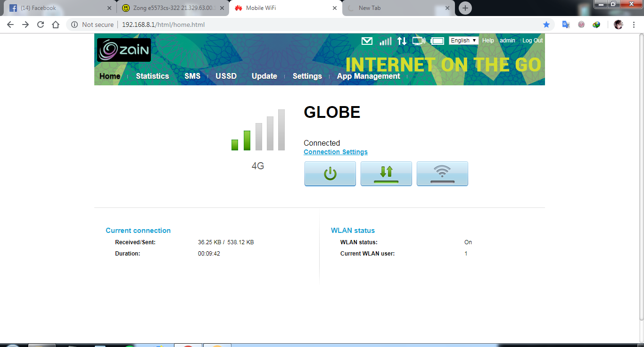644x347 pixels.
Task: Click the pink round extension icon
Action: [581, 25]
